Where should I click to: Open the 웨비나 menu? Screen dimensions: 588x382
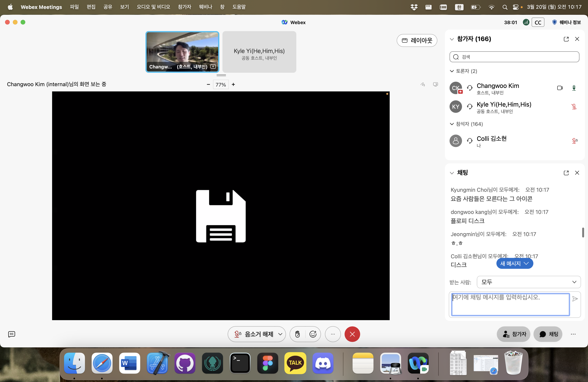click(206, 7)
